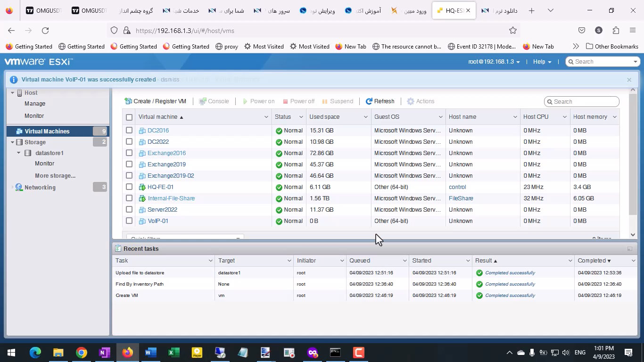Viewport: 644px width, 362px height.
Task: Open the Firefox application menu
Action: click(x=633, y=31)
